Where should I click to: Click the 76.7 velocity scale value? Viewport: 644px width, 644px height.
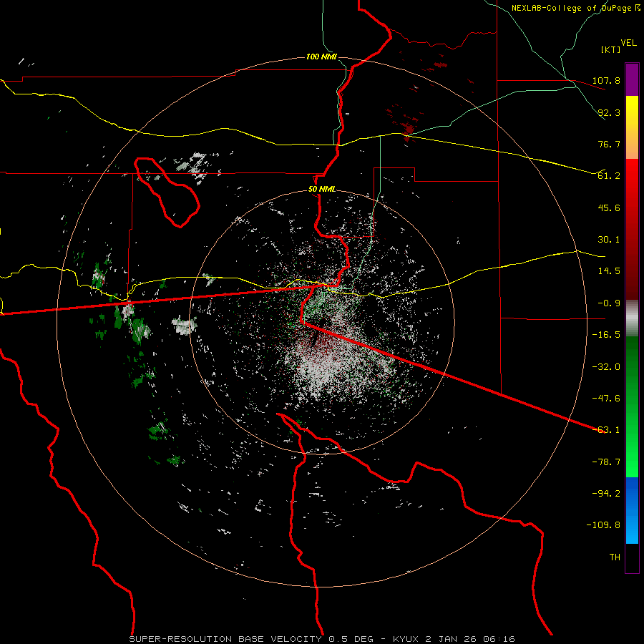click(609, 144)
